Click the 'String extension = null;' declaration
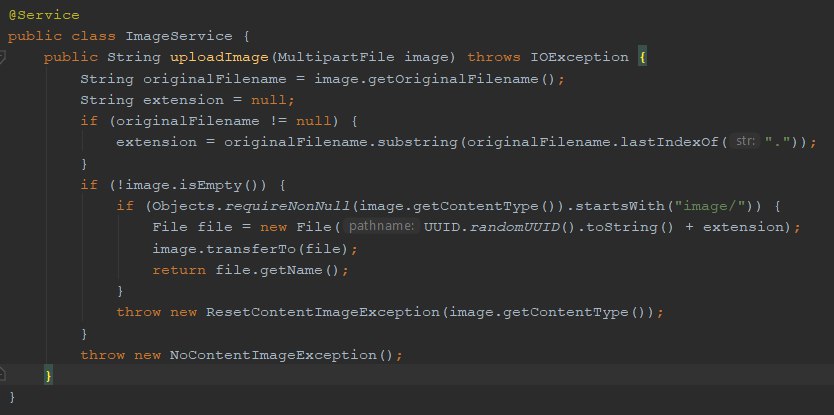This screenshot has height=415, width=834. click(x=187, y=100)
